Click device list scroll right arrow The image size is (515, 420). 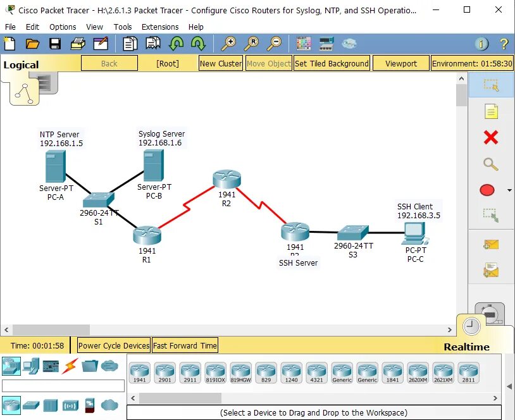click(x=495, y=398)
